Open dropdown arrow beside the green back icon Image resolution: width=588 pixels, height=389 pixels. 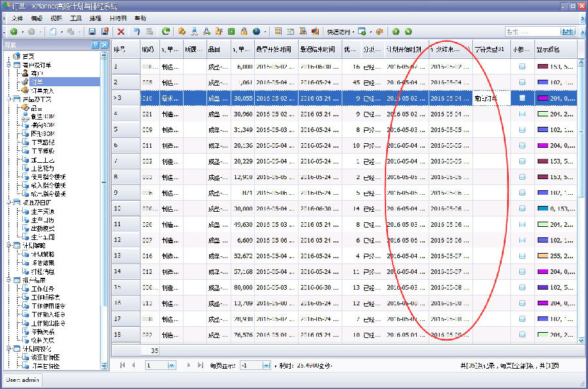[22, 32]
